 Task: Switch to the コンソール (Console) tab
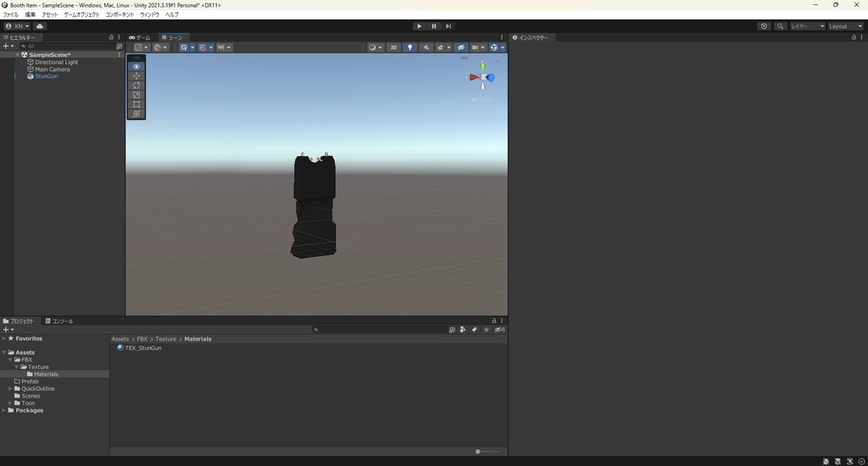point(59,321)
